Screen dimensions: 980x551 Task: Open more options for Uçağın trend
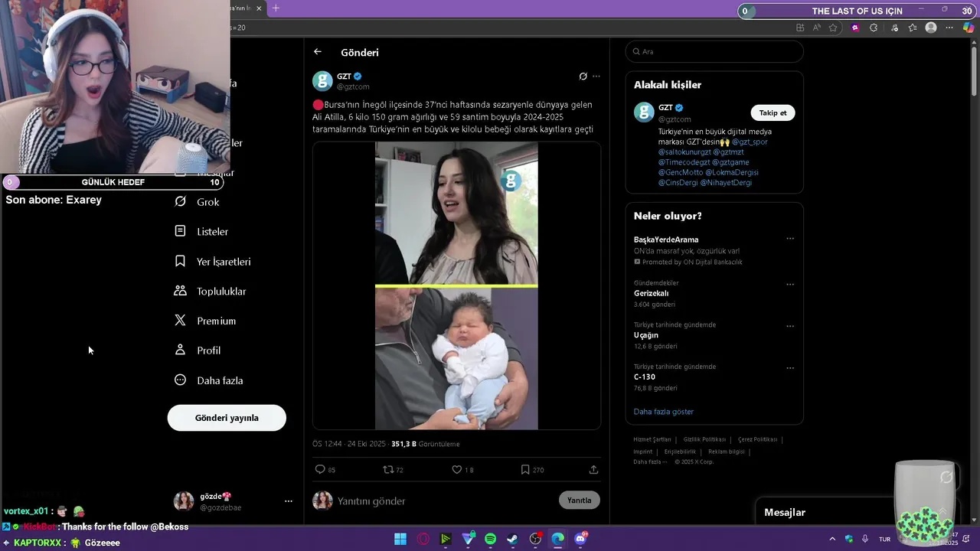click(790, 326)
